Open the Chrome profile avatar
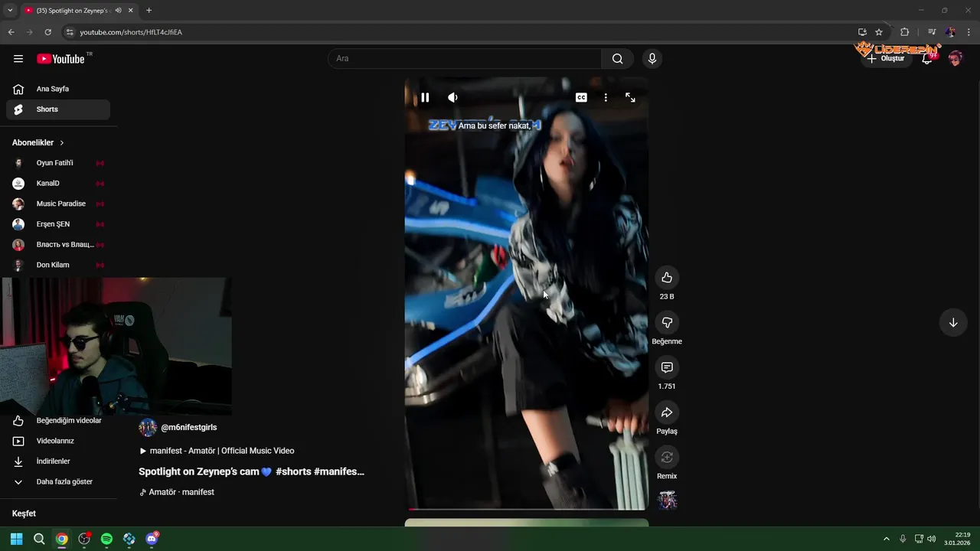Viewport: 980px width, 551px height. tap(950, 32)
